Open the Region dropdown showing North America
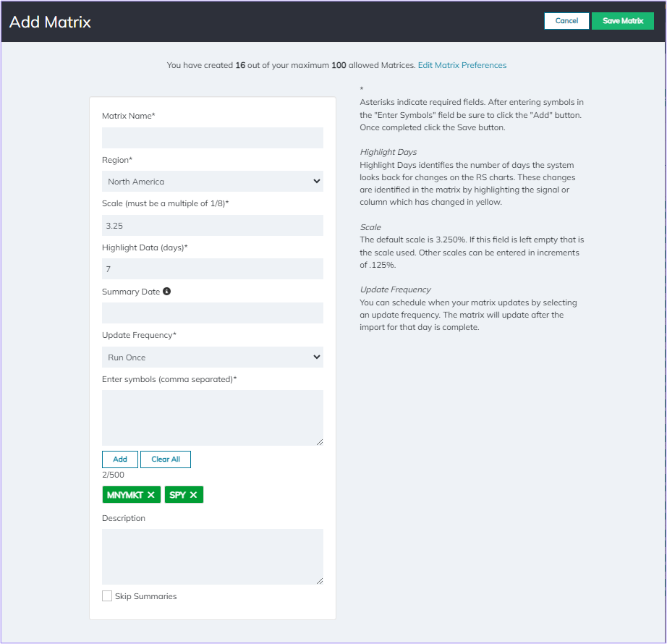 (x=212, y=181)
